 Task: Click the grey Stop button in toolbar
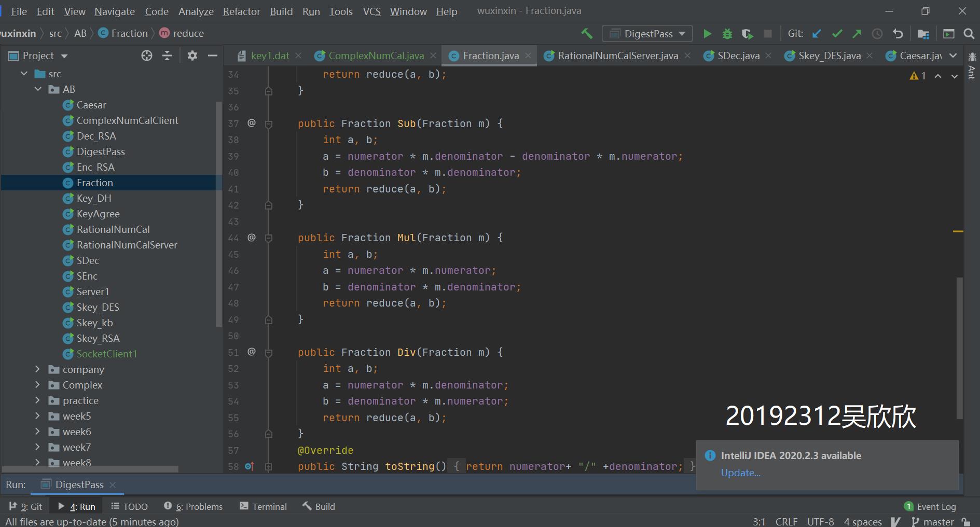(x=768, y=34)
